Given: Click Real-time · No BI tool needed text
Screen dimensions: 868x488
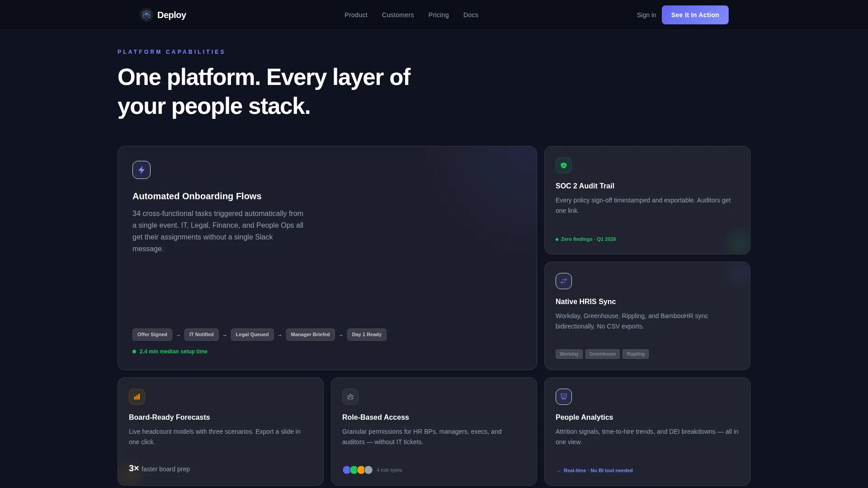Looking at the screenshot, I should (598, 470).
